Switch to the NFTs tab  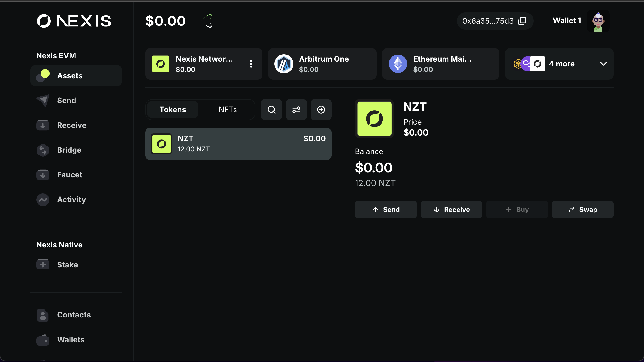[x=227, y=110]
